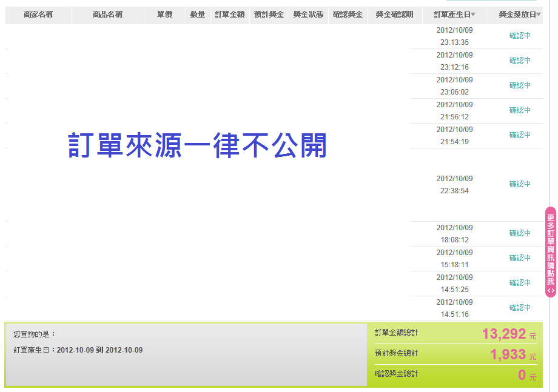Click the 您查詢的是 label
This screenshot has width=558, height=392.
[x=34, y=334]
